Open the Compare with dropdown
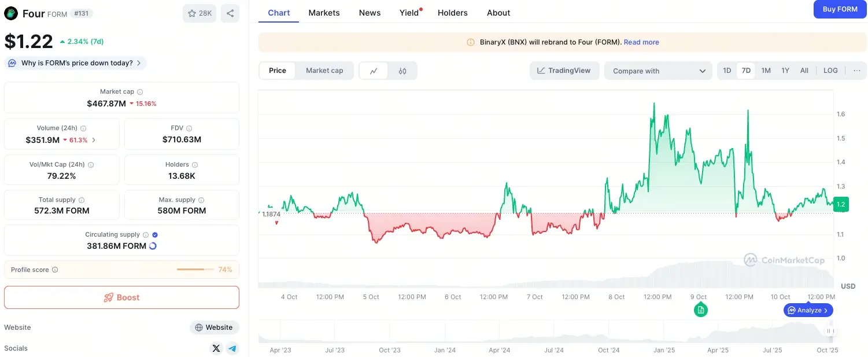Screen dimensions: 868x357 coord(659,71)
